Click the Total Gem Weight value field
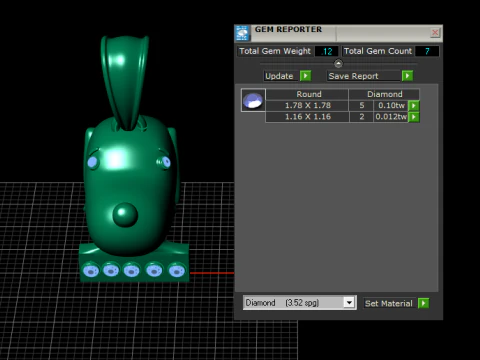Viewport: 480px width, 360px height. point(326,51)
